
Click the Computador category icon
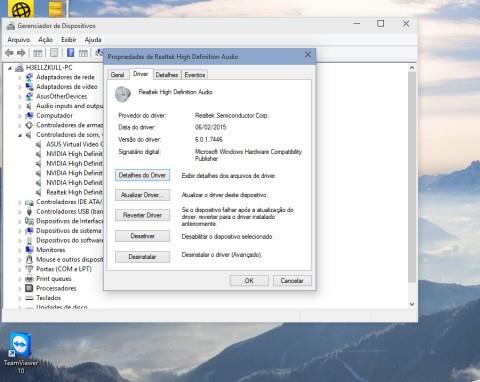tap(29, 116)
